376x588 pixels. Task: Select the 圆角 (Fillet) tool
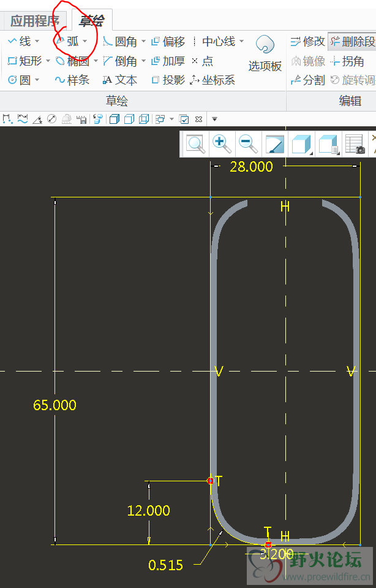pyautogui.click(x=120, y=41)
